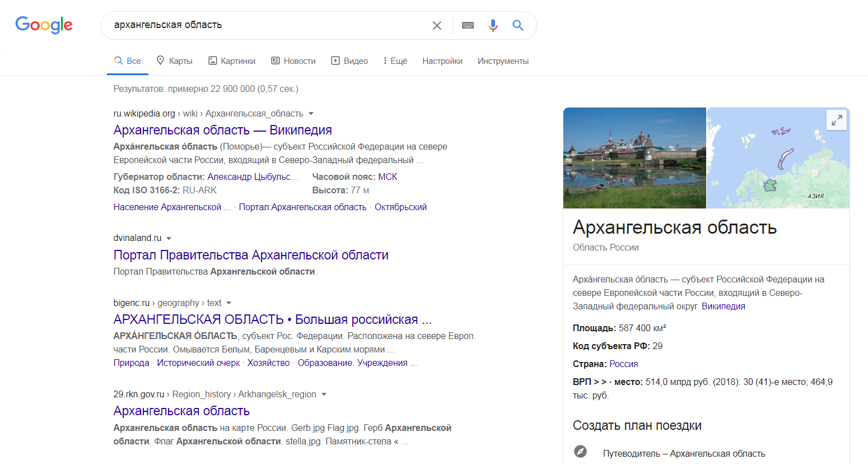Open the Хозяйство sublink
Image resolution: width=868 pixels, height=464 pixels.
click(268, 363)
